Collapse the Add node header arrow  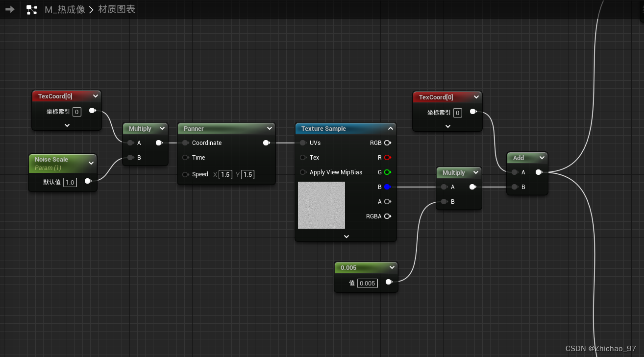[x=542, y=158]
